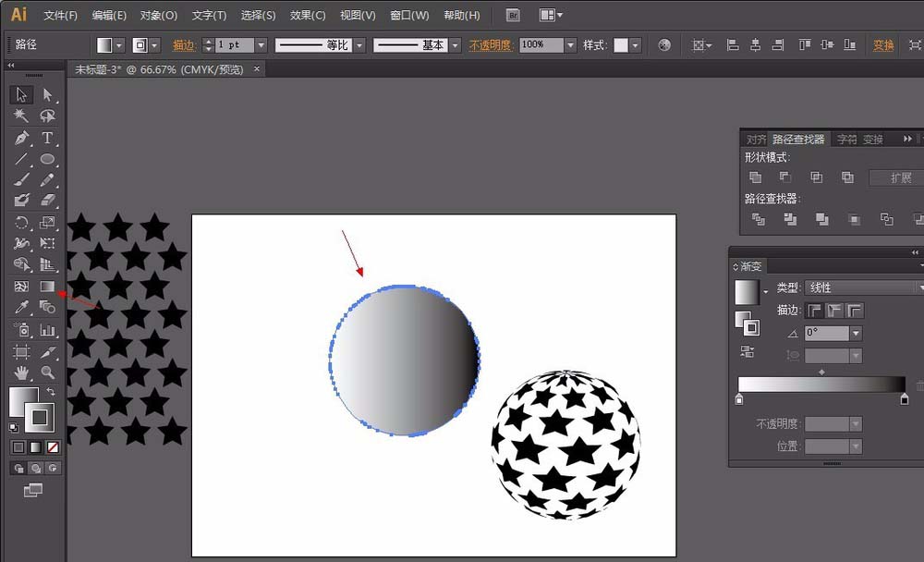The image size is (924, 562).
Task: Select the Gradient tool in the toolbar
Action: [x=46, y=287]
